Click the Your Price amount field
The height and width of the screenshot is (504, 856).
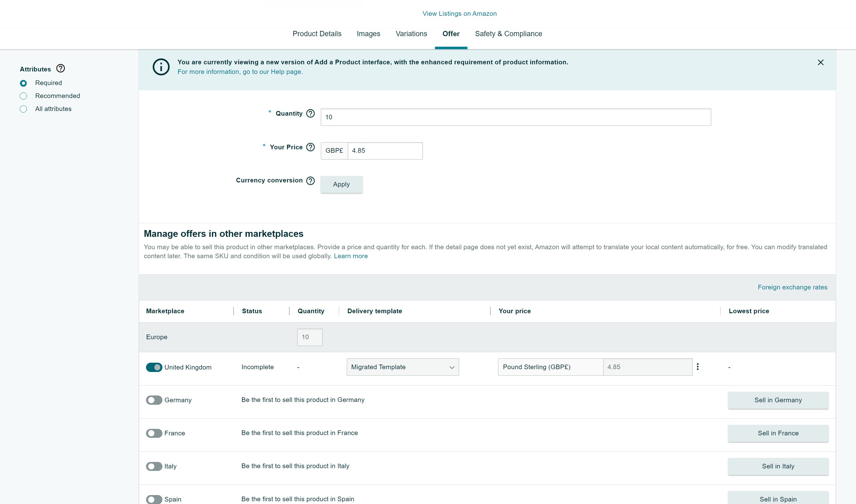point(385,151)
